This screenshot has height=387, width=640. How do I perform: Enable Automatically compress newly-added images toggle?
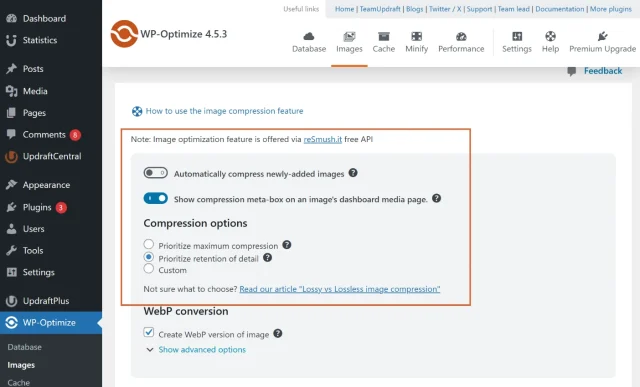[x=156, y=173]
